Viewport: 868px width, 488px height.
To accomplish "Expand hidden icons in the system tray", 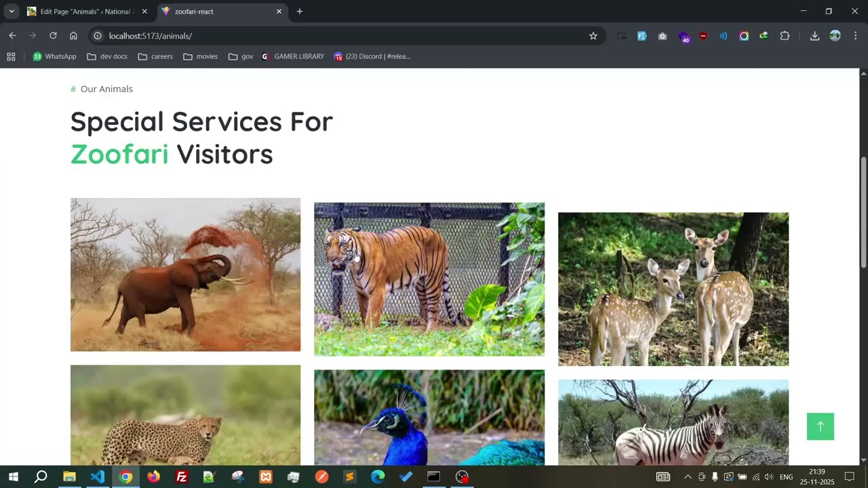I will (x=688, y=476).
